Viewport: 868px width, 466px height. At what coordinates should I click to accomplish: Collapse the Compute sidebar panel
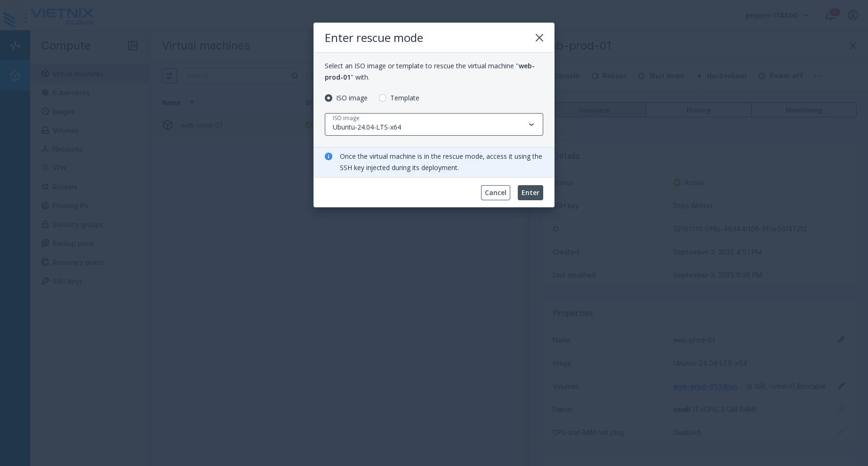coord(133,46)
